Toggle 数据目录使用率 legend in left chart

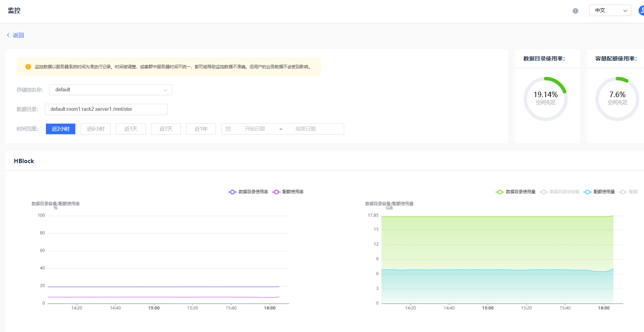click(x=248, y=192)
